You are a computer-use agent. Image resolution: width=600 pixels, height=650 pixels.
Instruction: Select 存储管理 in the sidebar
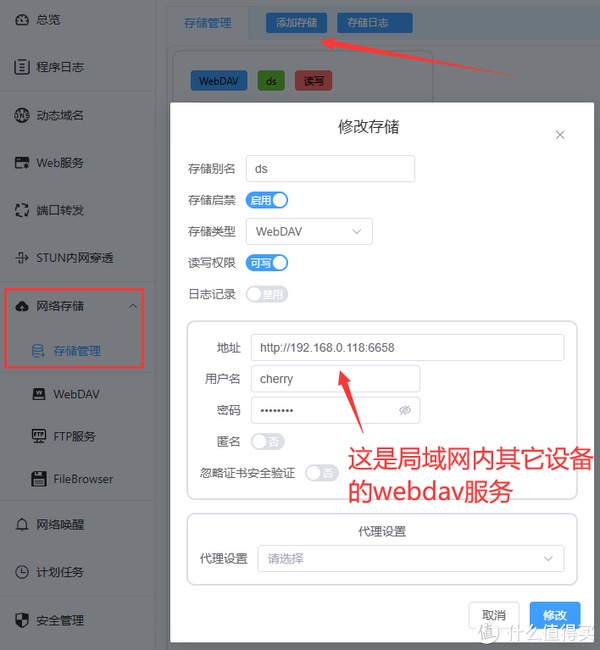click(x=77, y=351)
